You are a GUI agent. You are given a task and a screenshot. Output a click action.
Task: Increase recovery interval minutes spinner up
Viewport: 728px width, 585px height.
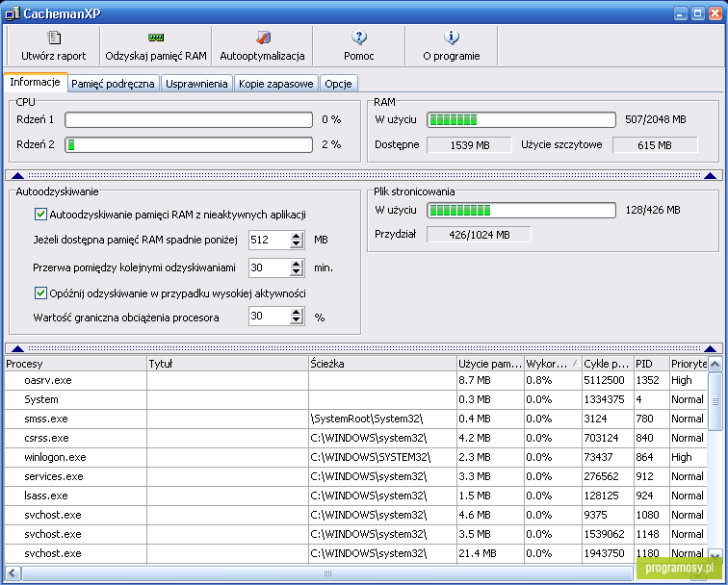click(297, 264)
